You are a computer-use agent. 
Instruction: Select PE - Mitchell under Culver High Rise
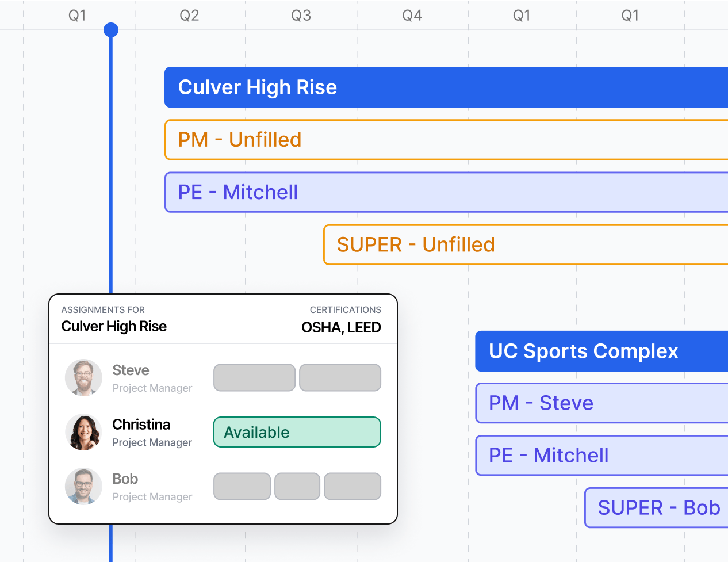coord(446,192)
